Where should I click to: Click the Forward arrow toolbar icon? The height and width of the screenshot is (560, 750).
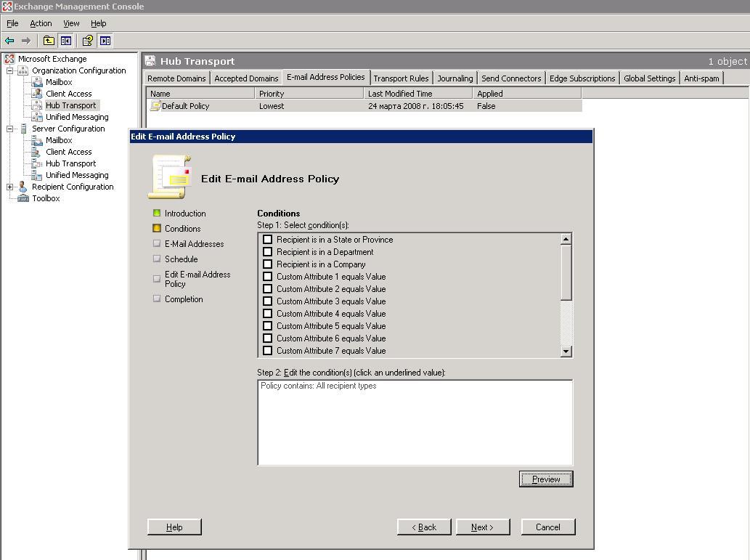click(26, 41)
